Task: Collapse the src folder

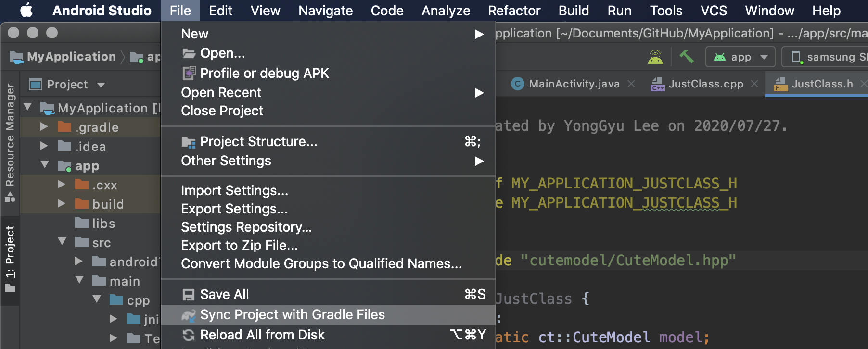Action: (x=63, y=242)
